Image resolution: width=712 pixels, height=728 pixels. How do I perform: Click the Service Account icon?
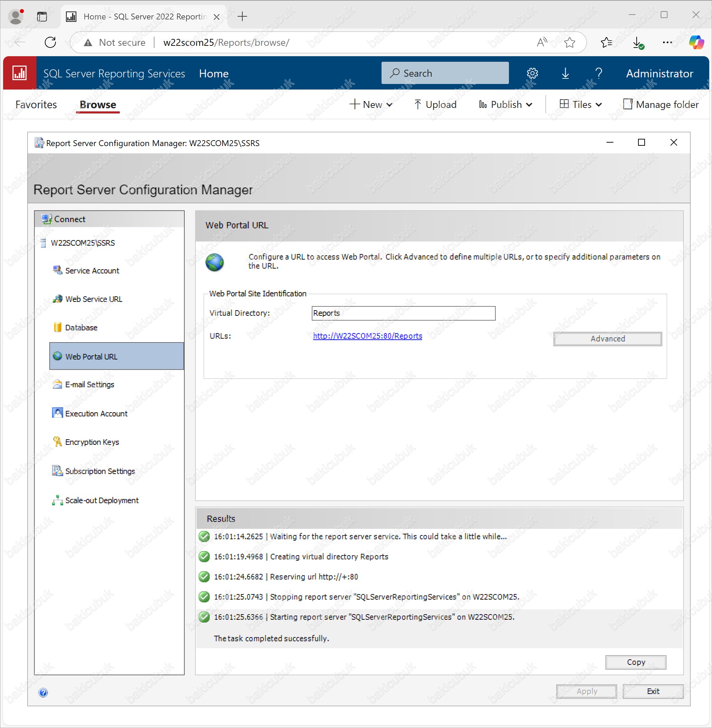[x=57, y=270]
